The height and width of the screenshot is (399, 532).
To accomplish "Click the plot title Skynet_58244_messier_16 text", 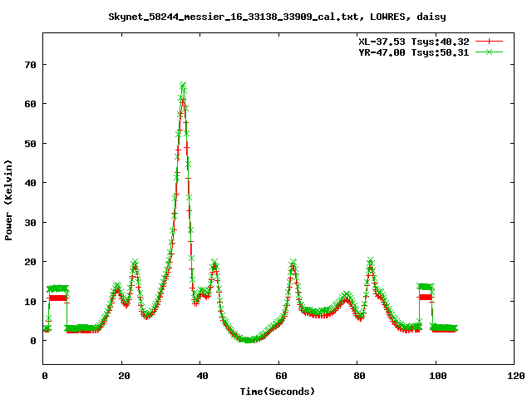I will coord(277,17).
